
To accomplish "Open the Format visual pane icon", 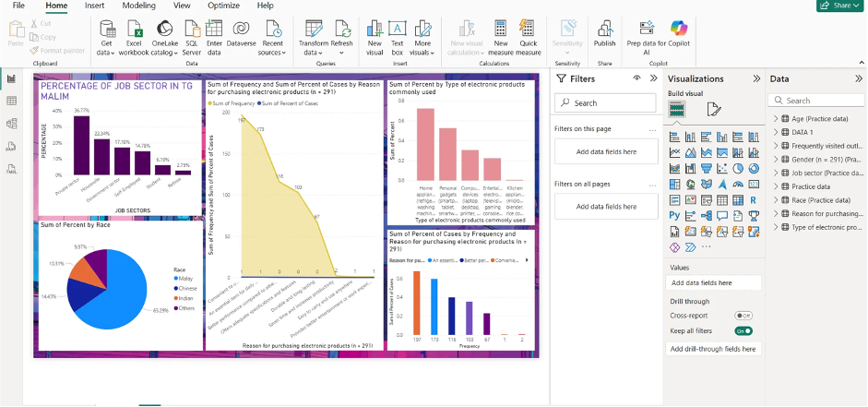I will (x=713, y=110).
